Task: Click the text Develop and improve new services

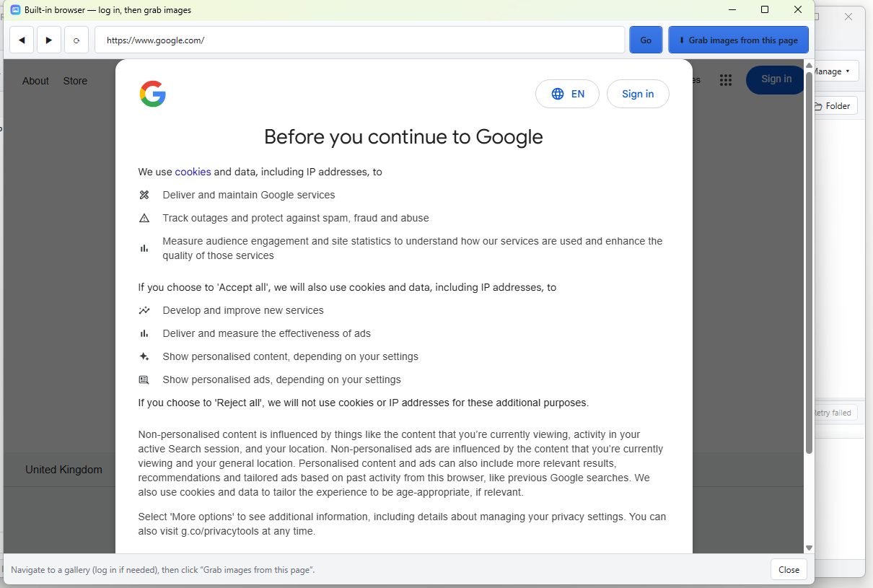Action: (x=243, y=310)
